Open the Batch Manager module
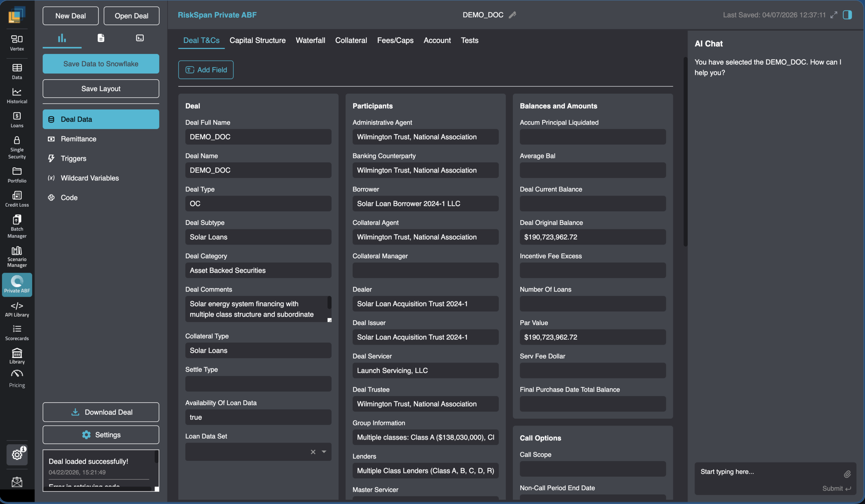The width and height of the screenshot is (865, 504). (x=17, y=226)
